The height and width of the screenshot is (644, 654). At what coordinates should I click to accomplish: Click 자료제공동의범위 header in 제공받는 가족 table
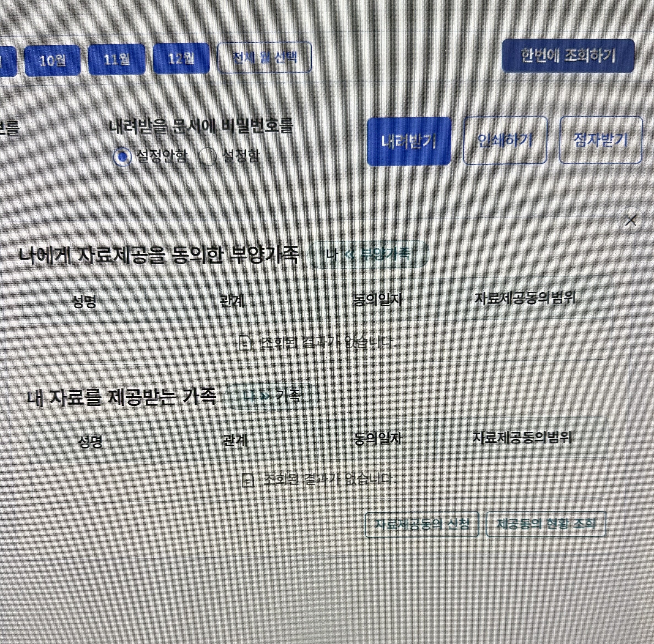pos(522,438)
